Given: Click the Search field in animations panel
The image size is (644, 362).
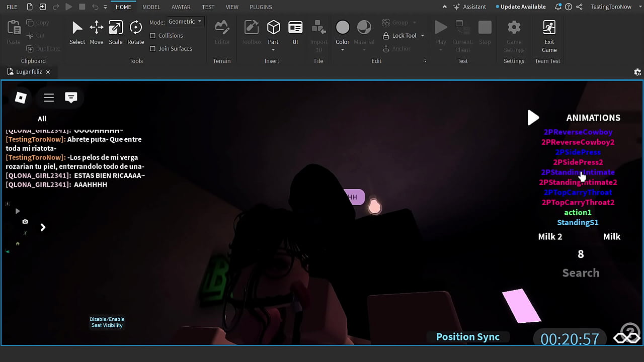Looking at the screenshot, I should click(x=581, y=273).
